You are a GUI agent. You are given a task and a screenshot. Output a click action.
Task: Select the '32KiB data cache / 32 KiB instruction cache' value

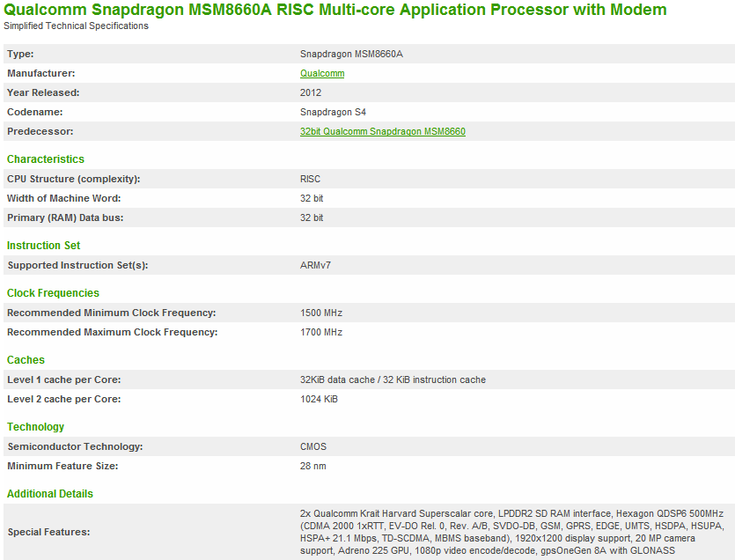(x=393, y=379)
